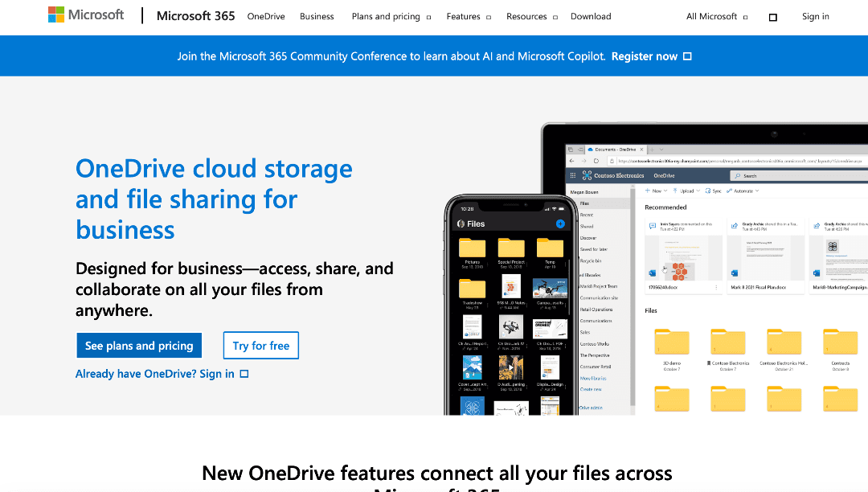Click the Sync icon in OneDrive command bar
Image resolution: width=868 pixels, height=492 pixels.
tap(707, 191)
